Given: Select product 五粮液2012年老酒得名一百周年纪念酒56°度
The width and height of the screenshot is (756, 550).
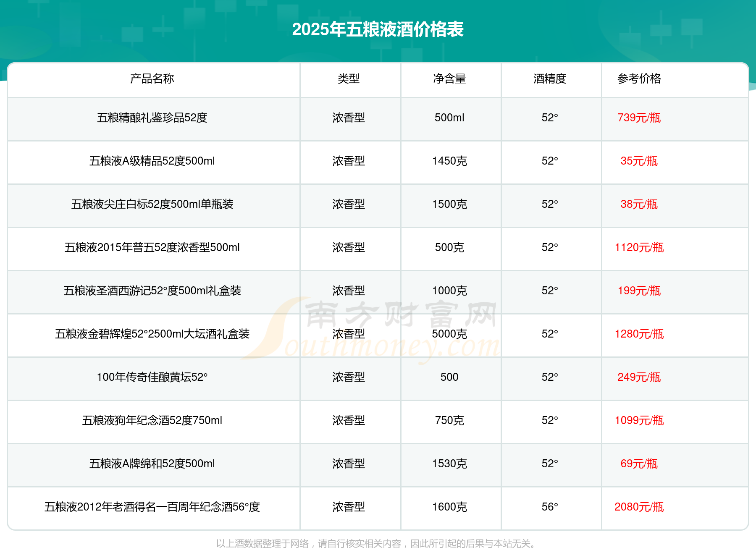Looking at the screenshot, I should click(x=152, y=507).
